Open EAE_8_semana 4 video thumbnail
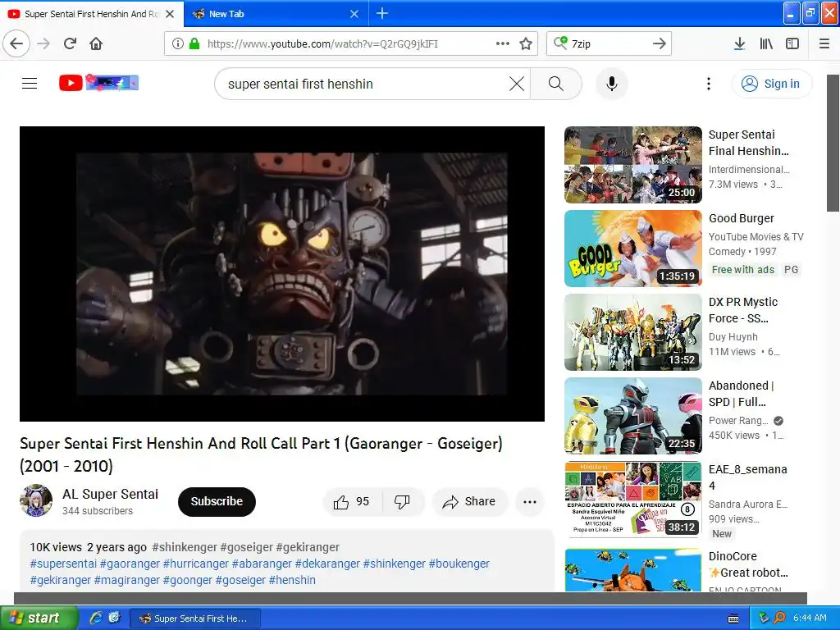The width and height of the screenshot is (840, 630). click(x=632, y=500)
